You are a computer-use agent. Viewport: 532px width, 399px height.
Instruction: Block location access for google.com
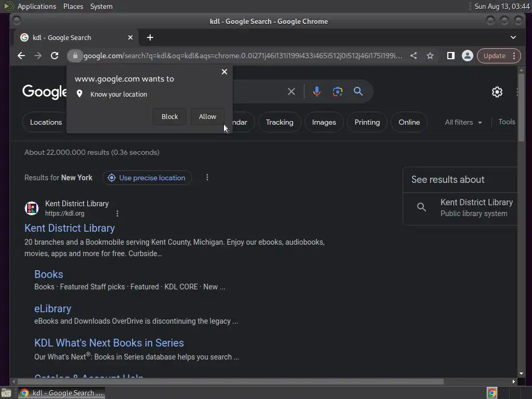pyautogui.click(x=169, y=117)
